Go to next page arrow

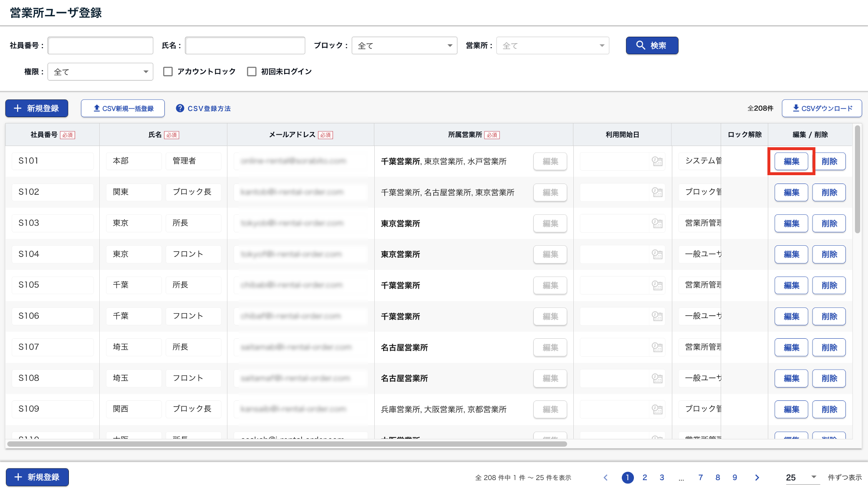[757, 478]
